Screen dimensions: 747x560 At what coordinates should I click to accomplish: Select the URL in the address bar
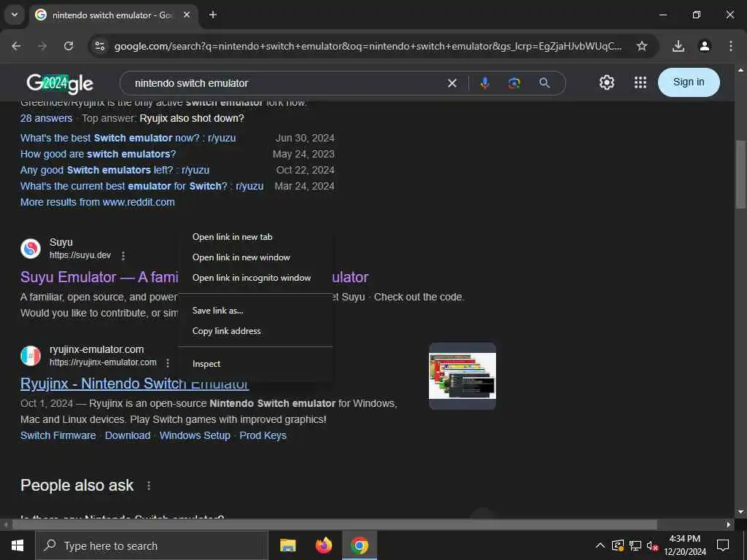point(368,46)
